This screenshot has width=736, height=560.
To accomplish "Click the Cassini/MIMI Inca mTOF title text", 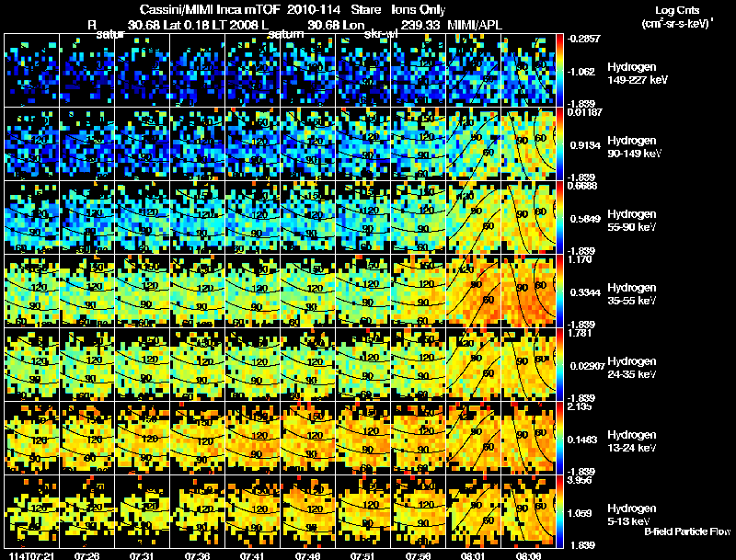I will click(x=210, y=10).
